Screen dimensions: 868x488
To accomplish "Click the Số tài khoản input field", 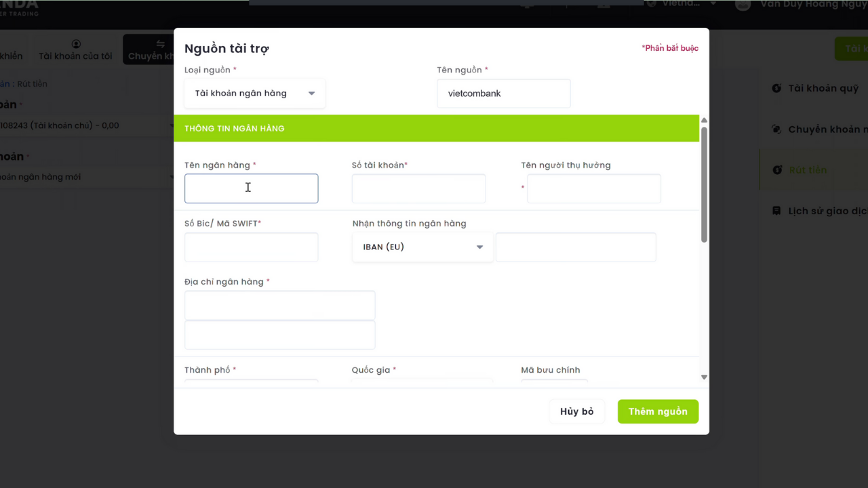I will (418, 189).
